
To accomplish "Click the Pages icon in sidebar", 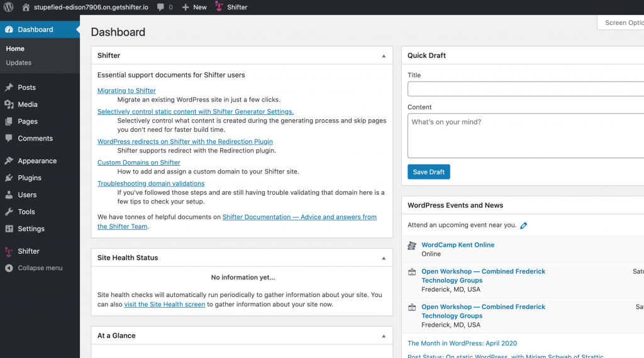I will coord(9,121).
